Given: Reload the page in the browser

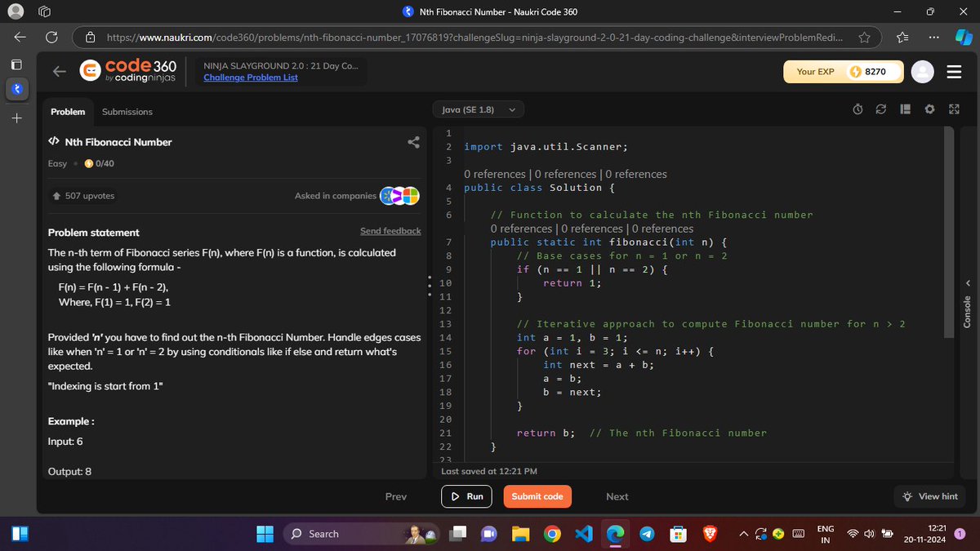Looking at the screenshot, I should (x=51, y=38).
